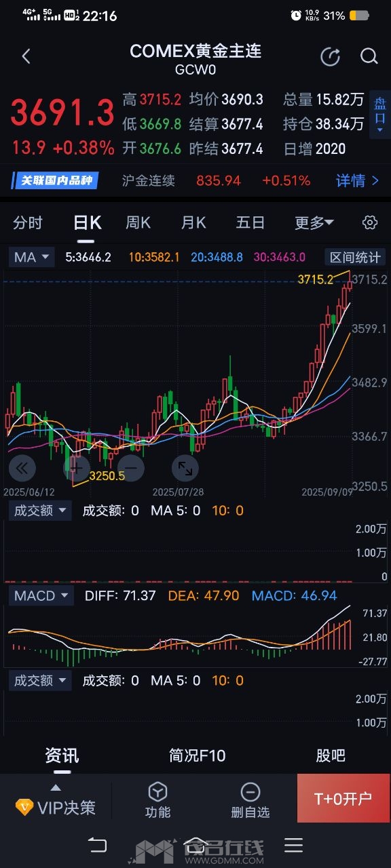This screenshot has width=391, height=868.
Task: Tap the refresh quote icon
Action: pos(330,57)
